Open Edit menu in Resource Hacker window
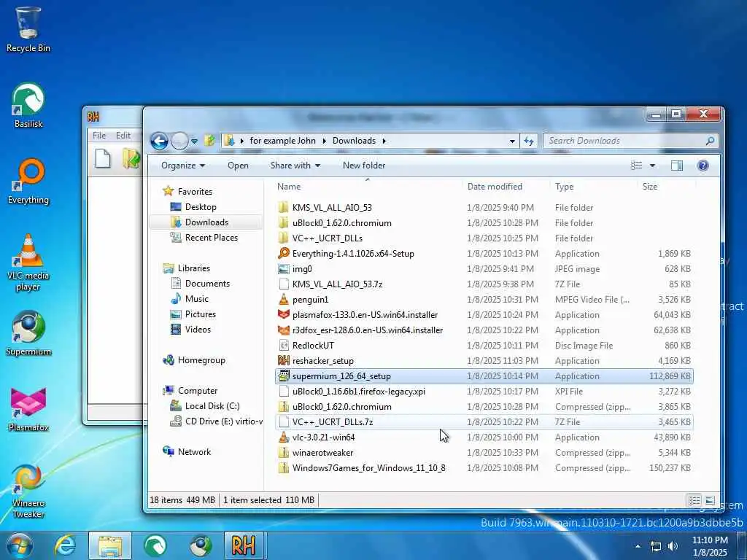Image resolution: width=747 pixels, height=560 pixels. click(123, 135)
